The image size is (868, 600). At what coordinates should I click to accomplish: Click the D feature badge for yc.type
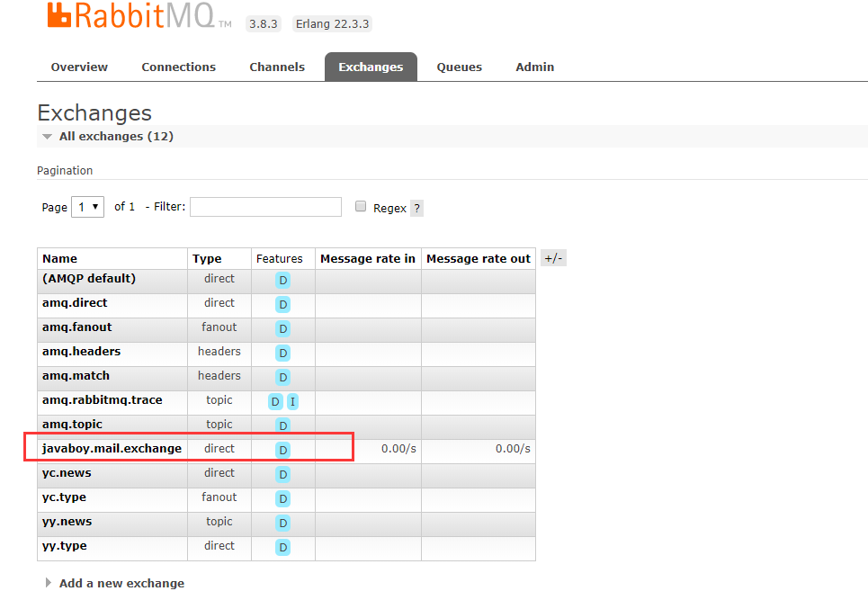coord(282,498)
